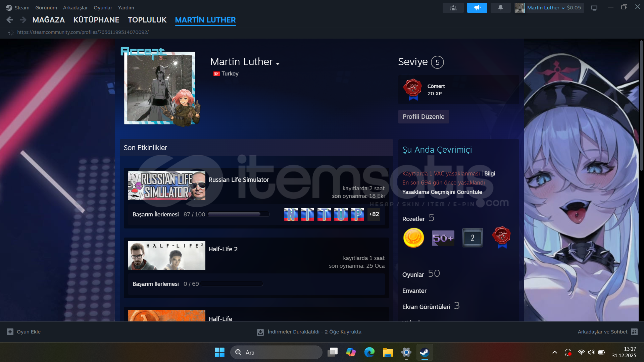Click the Half-Life 2 game thumbnail
644x362 pixels.
(167, 255)
